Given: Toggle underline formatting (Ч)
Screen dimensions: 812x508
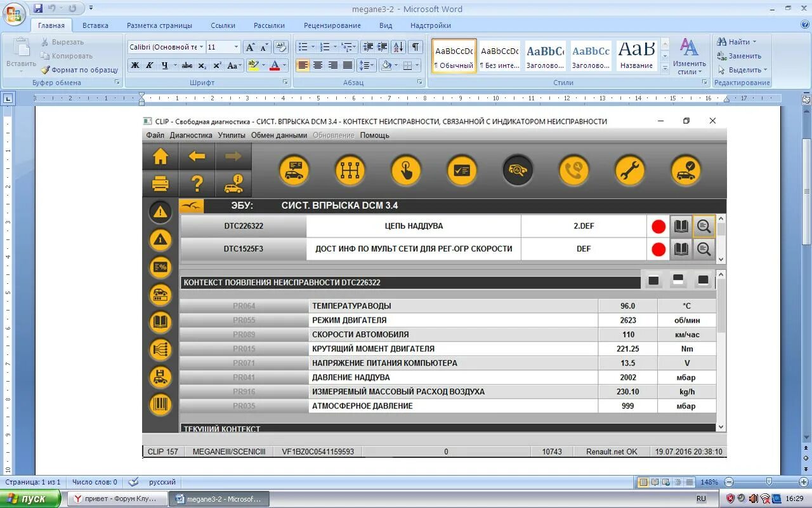Looking at the screenshot, I should [165, 65].
